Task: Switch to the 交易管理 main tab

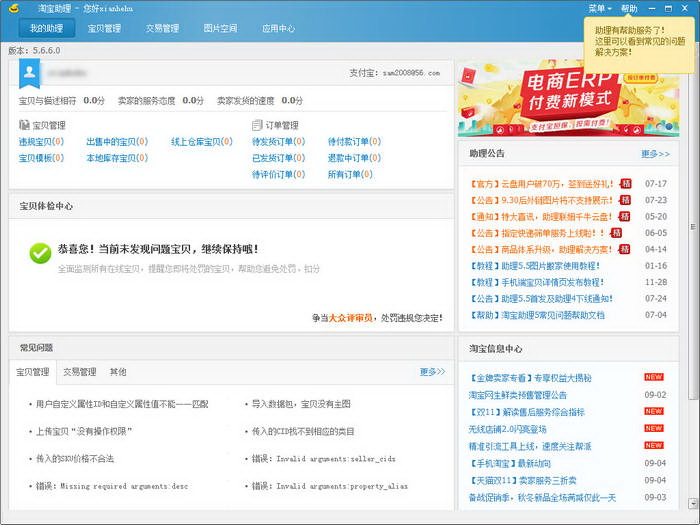Action: coord(162,29)
